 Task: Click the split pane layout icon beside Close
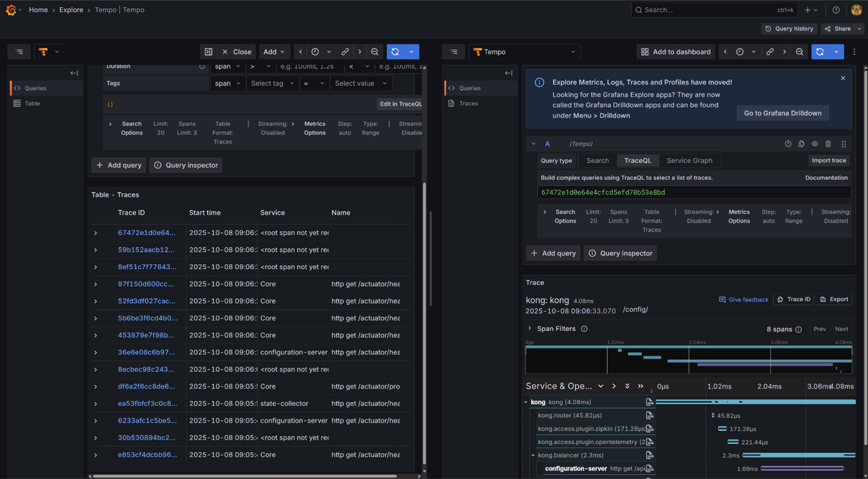click(208, 52)
